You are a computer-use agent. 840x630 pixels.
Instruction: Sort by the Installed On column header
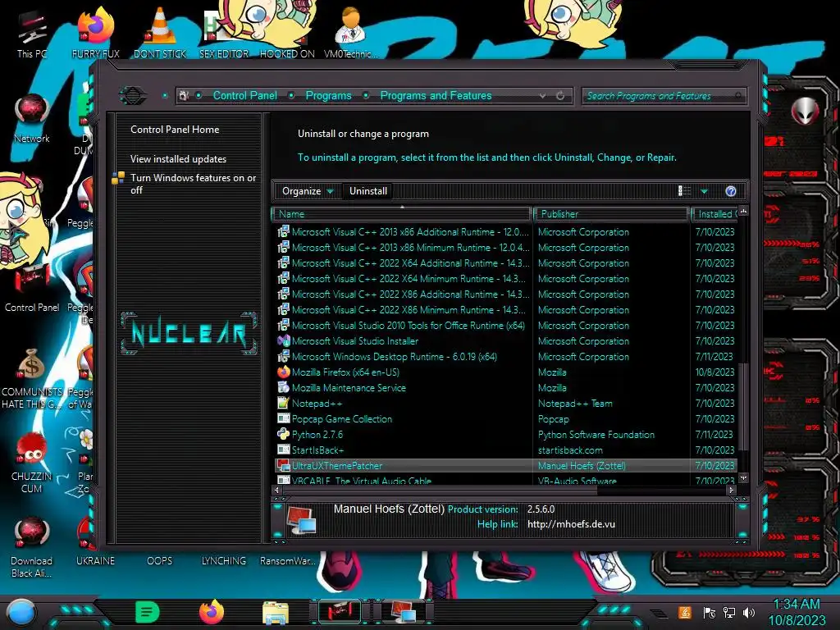point(714,214)
